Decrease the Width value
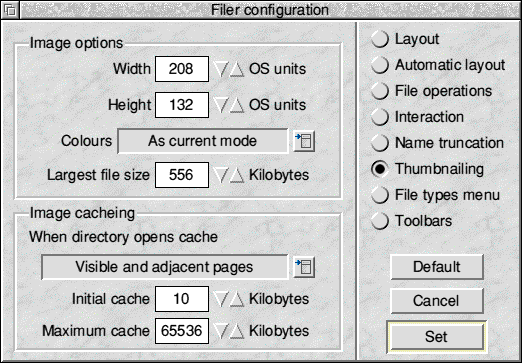The image size is (522, 363). click(x=221, y=69)
